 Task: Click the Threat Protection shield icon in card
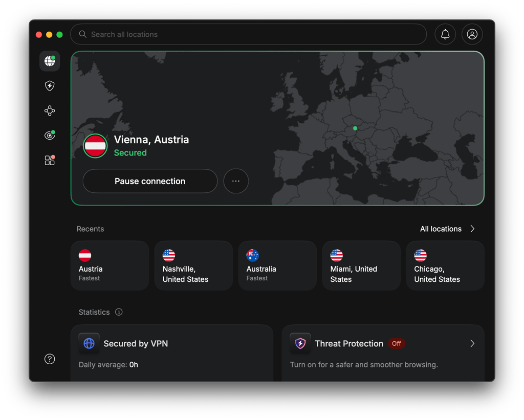300,343
